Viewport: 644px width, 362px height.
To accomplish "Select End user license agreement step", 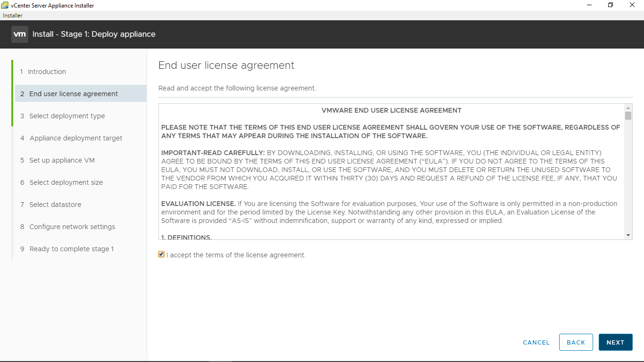I will [x=74, y=94].
